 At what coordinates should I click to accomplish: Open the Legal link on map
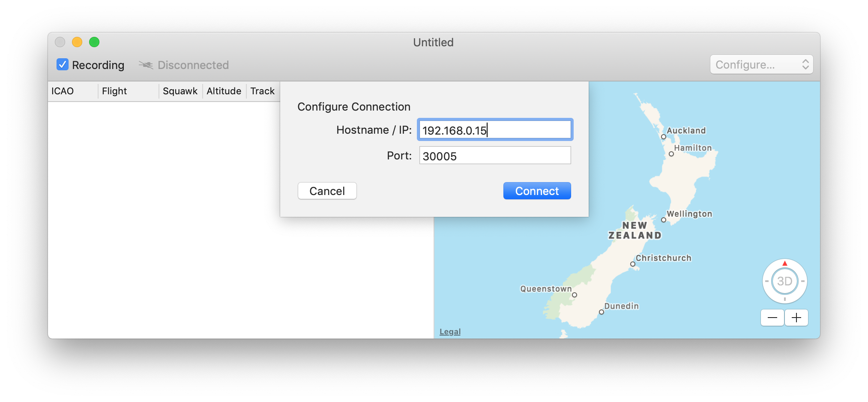click(450, 332)
